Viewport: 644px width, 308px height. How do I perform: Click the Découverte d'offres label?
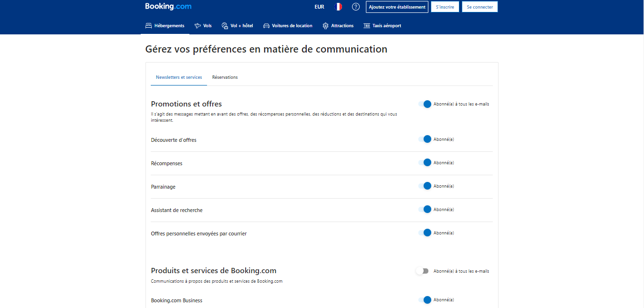(x=174, y=140)
